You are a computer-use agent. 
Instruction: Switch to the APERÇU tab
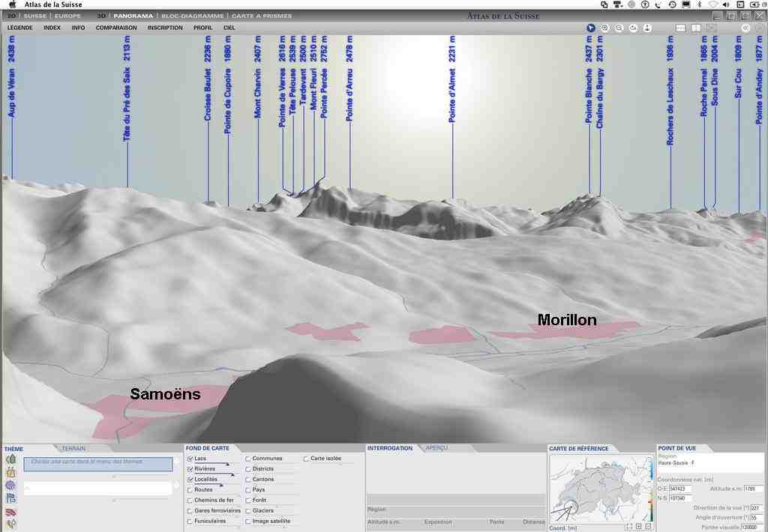[x=436, y=448]
